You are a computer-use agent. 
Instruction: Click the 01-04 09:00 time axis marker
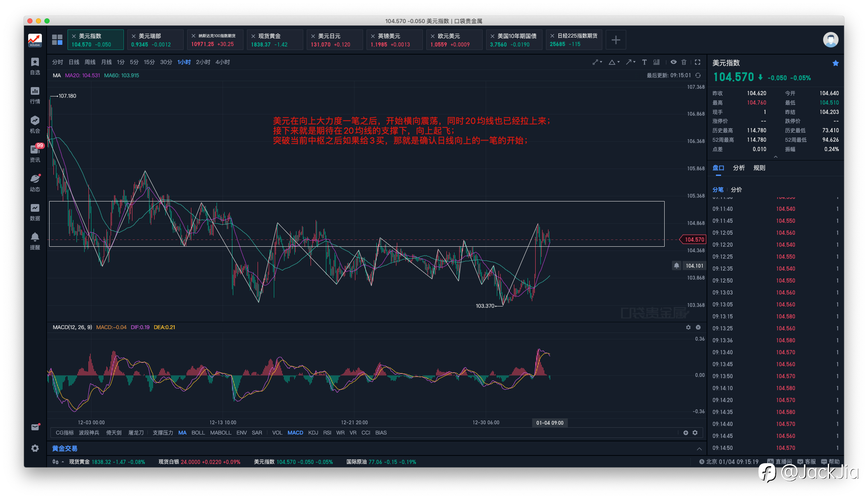(x=550, y=423)
